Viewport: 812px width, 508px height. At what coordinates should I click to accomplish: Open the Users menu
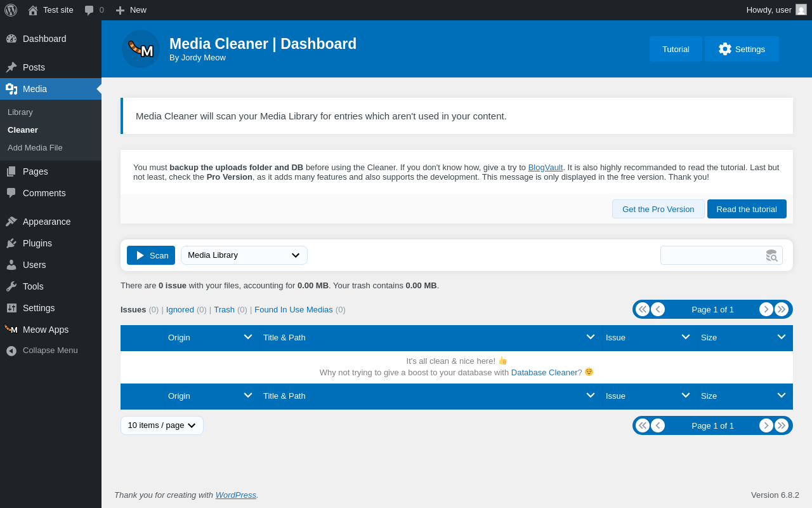coord(51,265)
